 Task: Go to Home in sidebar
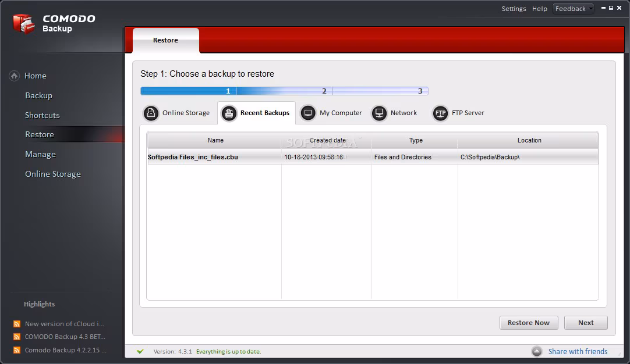(36, 76)
